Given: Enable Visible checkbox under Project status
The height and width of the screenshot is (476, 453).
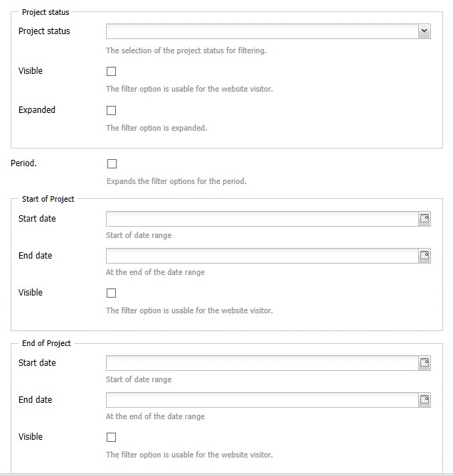Looking at the screenshot, I should (x=111, y=72).
